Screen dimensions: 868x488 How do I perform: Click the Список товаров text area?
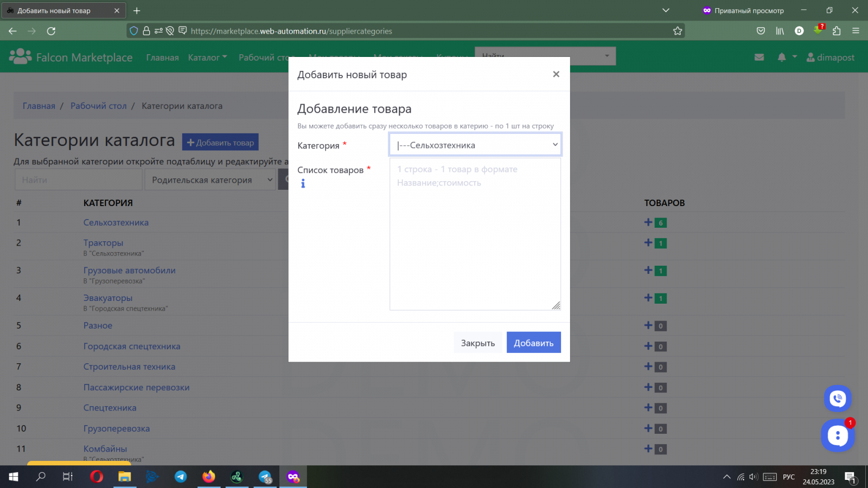coord(475,234)
